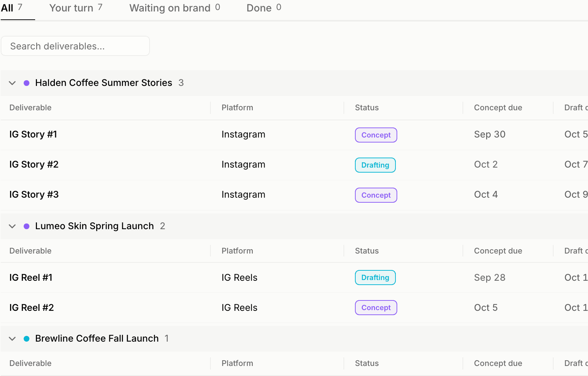Click Concept due header in Halden Coffee table
The height and width of the screenshot is (376, 588).
click(498, 107)
